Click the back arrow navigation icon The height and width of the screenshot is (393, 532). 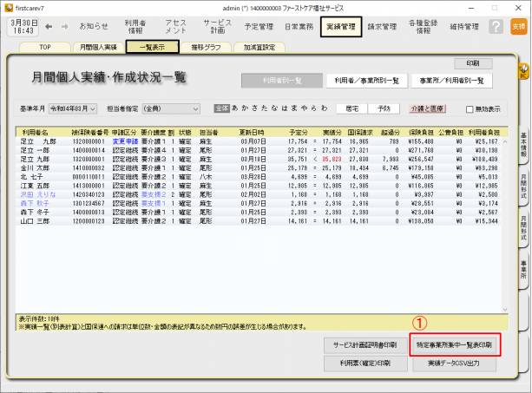pyautogui.click(x=49, y=27)
